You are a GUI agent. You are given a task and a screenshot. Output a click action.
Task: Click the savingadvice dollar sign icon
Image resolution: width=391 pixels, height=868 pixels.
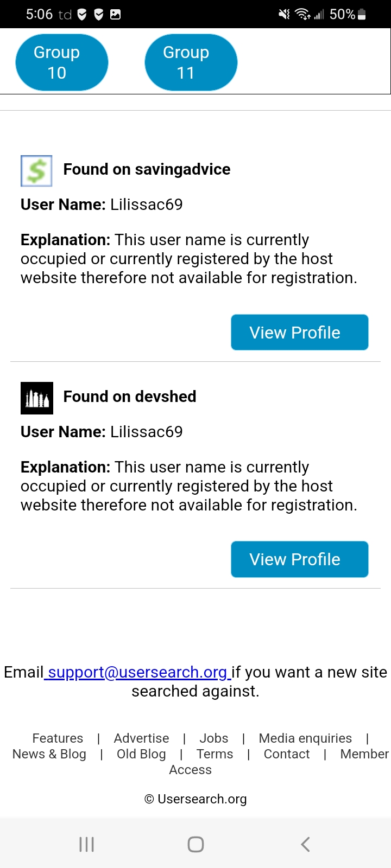click(x=36, y=171)
